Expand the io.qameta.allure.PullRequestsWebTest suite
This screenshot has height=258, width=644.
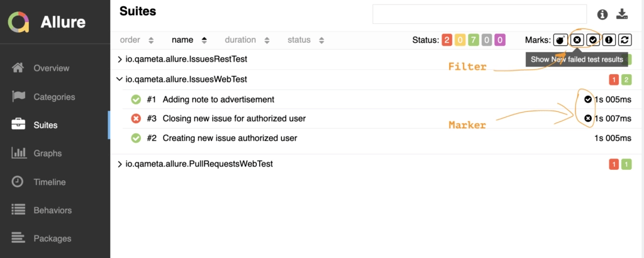120,164
